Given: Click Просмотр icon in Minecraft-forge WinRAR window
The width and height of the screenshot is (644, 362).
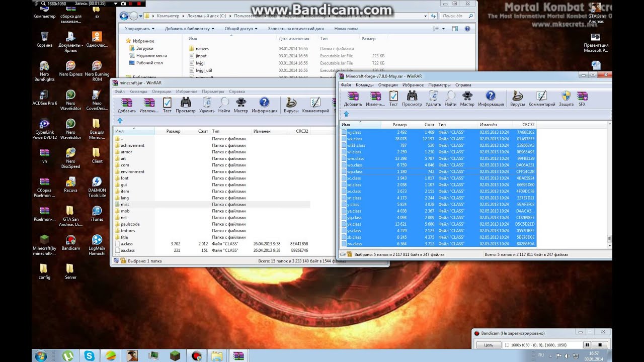Looking at the screenshot, I should click(x=412, y=98).
